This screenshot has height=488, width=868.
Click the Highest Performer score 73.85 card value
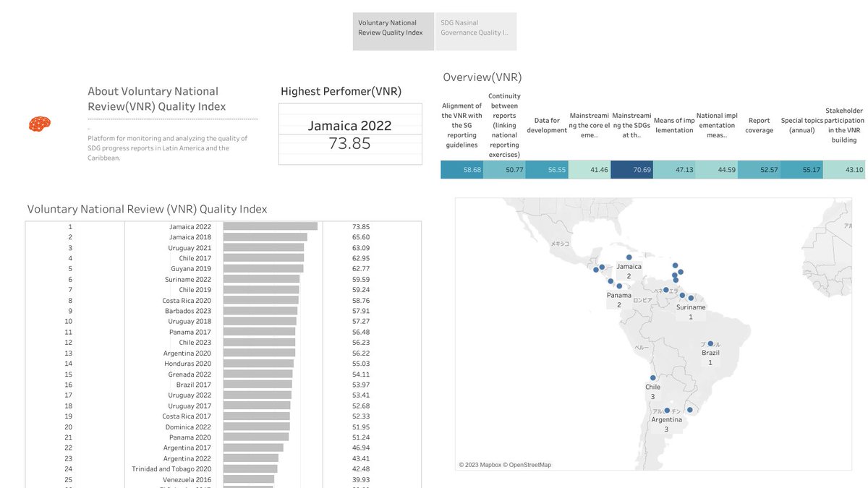[x=349, y=143]
